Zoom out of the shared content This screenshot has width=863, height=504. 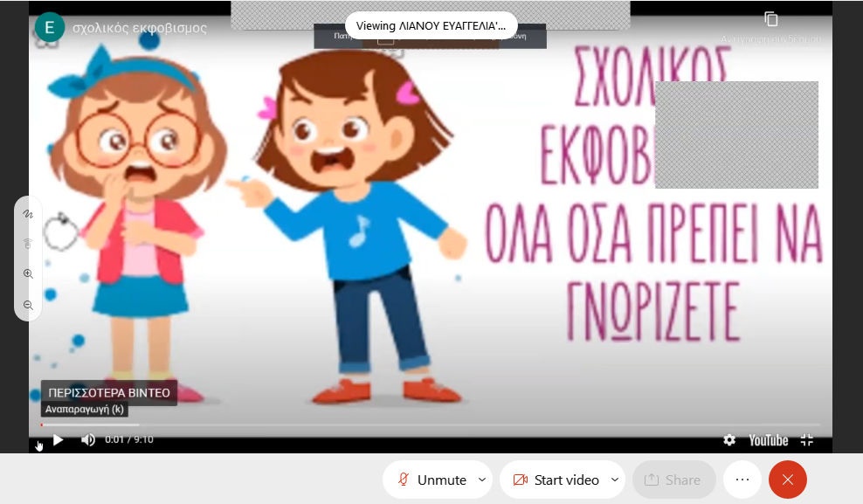(x=28, y=305)
